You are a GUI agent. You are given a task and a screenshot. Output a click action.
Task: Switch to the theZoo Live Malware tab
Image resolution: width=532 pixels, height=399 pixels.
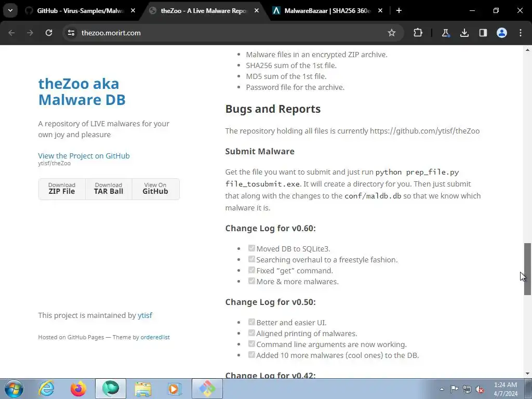[x=204, y=10]
